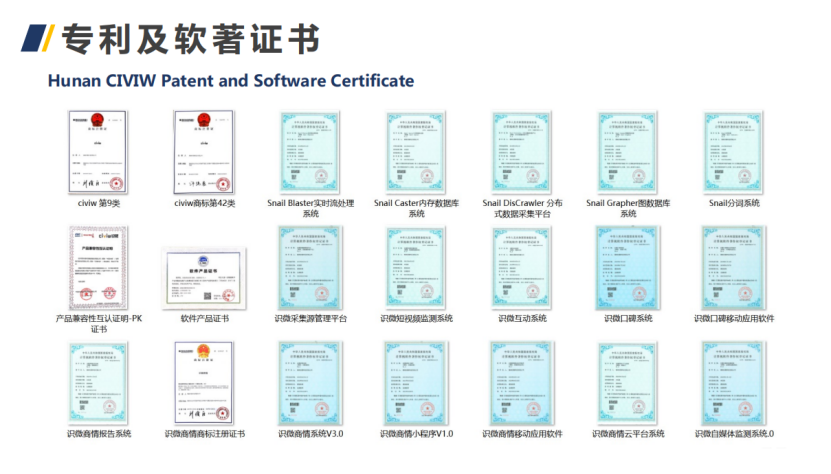Open the civiw 第9类 certificate thumbnail
831x474 pixels.
pyautogui.click(x=98, y=152)
